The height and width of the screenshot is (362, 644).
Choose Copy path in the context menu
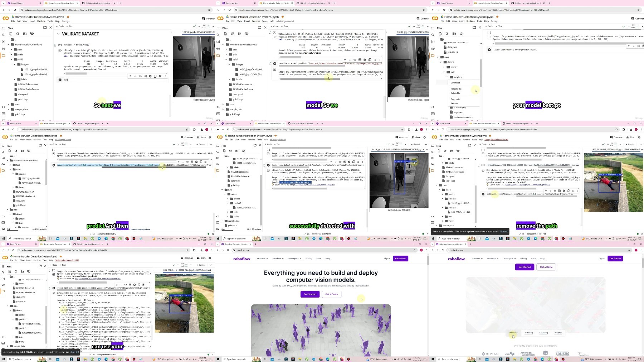click(455, 99)
